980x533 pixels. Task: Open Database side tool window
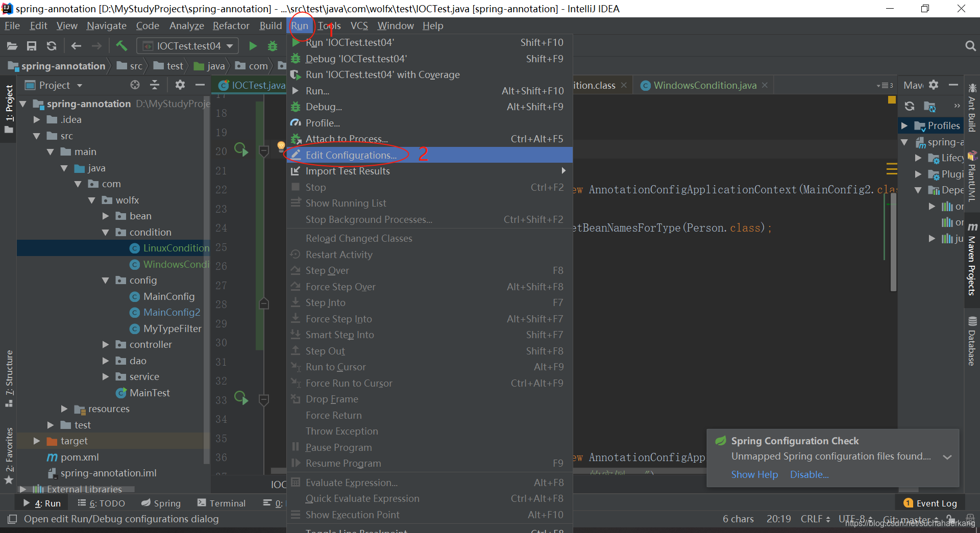tap(972, 341)
